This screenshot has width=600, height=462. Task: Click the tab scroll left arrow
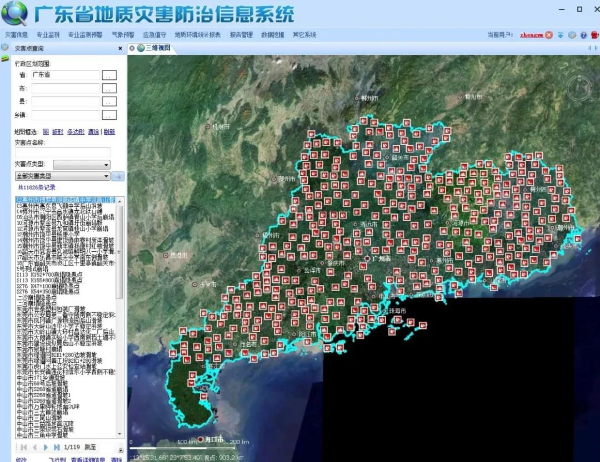[589, 48]
